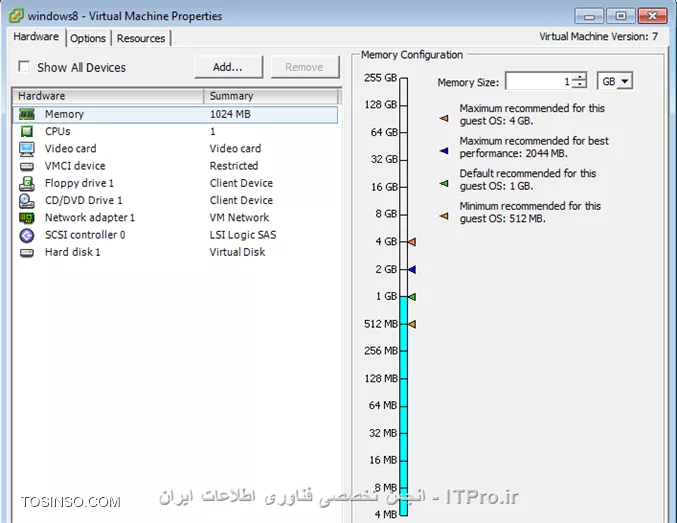Decrease memory size with down stepper arrow
The image size is (677, 523).
579,84
